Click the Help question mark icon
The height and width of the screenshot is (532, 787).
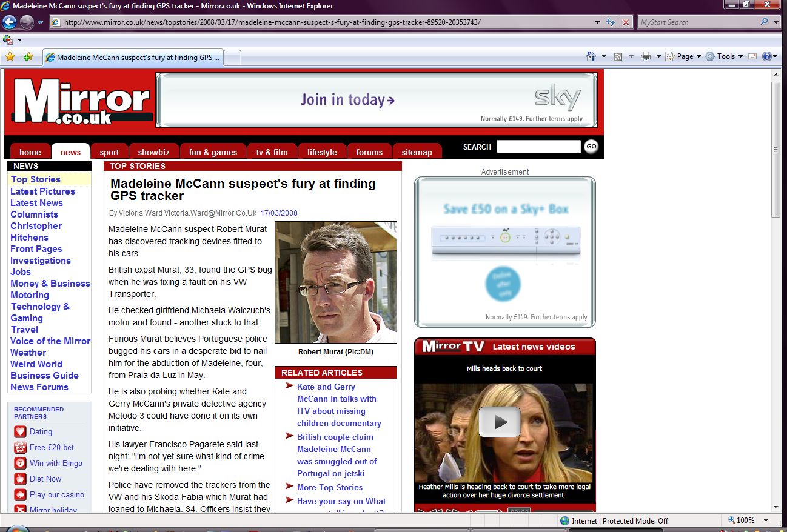tap(767, 56)
